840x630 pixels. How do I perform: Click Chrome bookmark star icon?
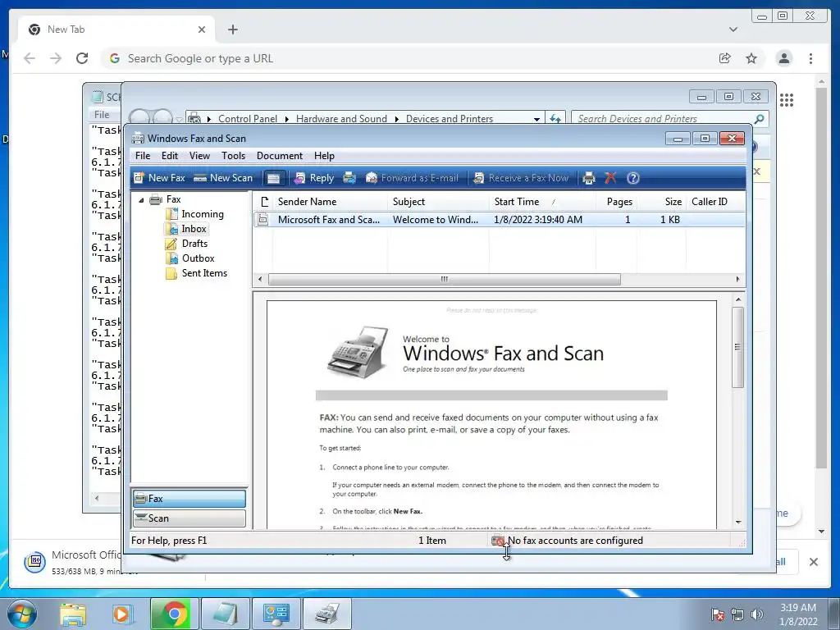[x=751, y=58]
